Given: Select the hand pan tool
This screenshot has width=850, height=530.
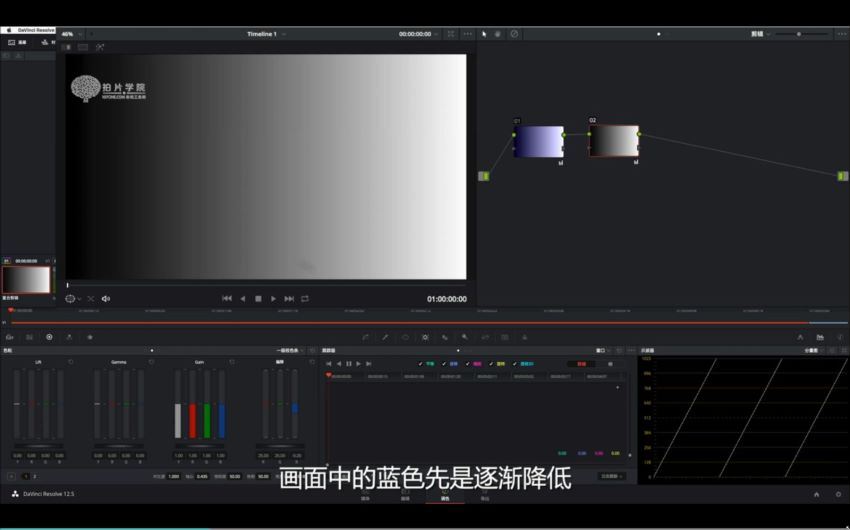Looking at the screenshot, I should [x=498, y=34].
